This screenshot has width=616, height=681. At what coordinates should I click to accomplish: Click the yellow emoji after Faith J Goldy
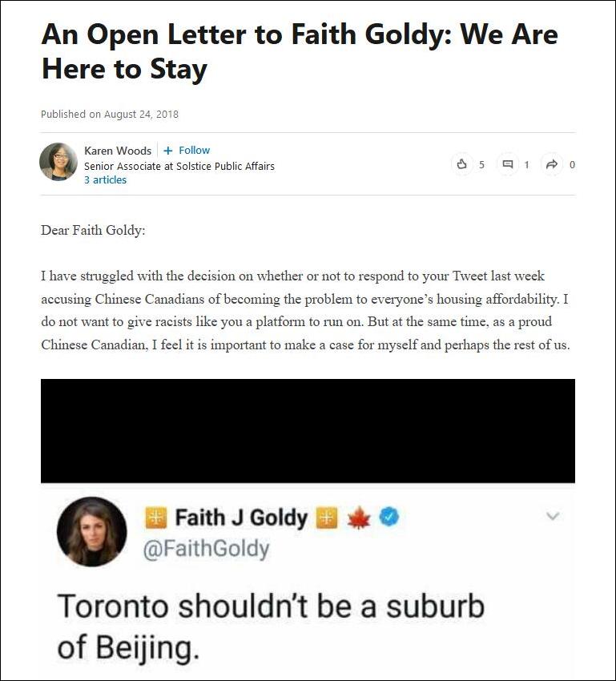click(327, 518)
